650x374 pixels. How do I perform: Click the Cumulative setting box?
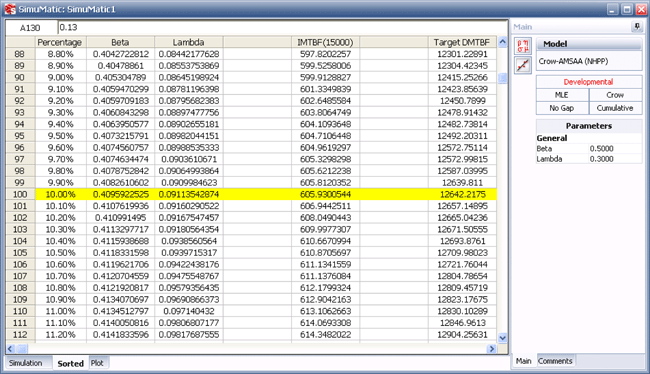(x=615, y=108)
